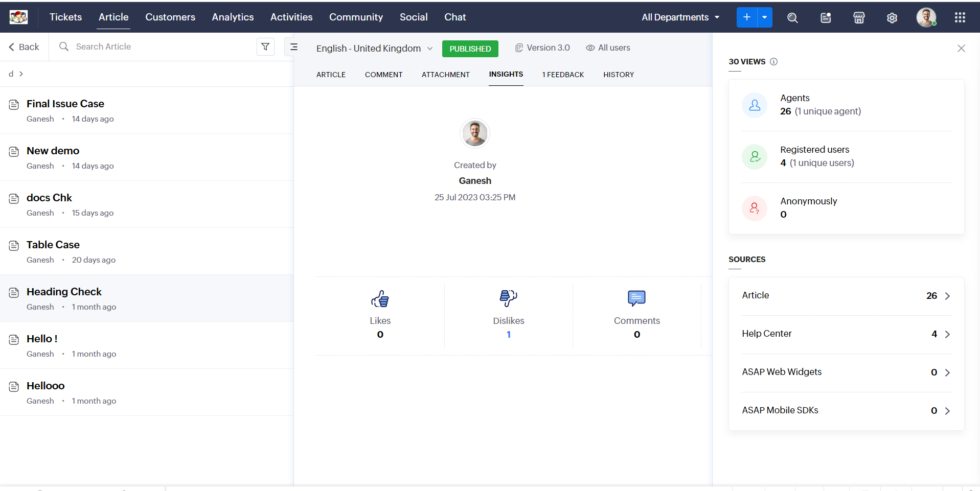This screenshot has width=980, height=491.
Task: Toggle the article list collapse icon
Action: [294, 47]
